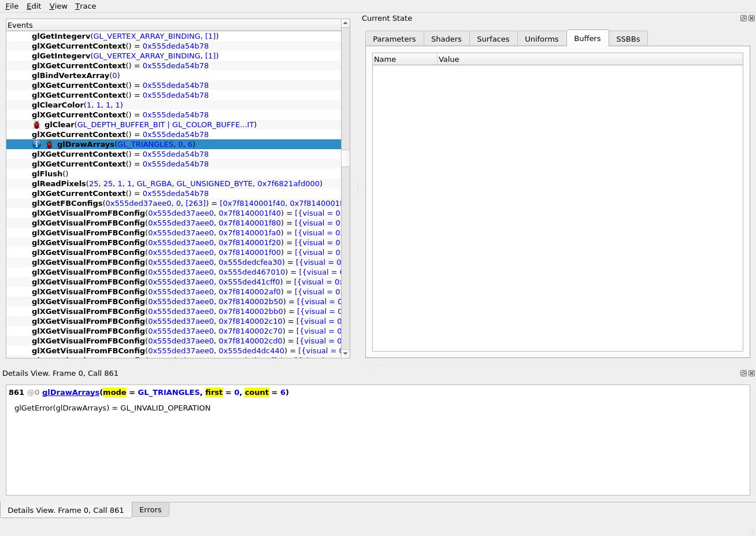Click the bug icon beside glClear call

pyautogui.click(x=37, y=125)
